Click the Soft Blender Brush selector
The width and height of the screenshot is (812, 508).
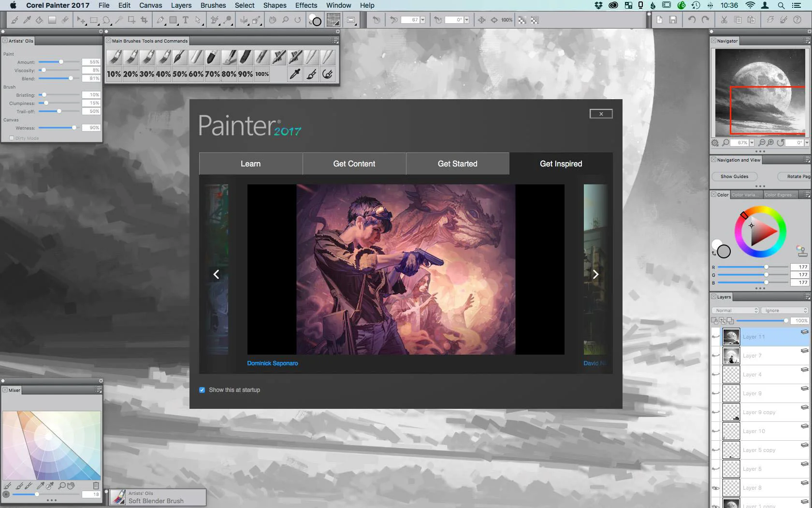point(158,497)
